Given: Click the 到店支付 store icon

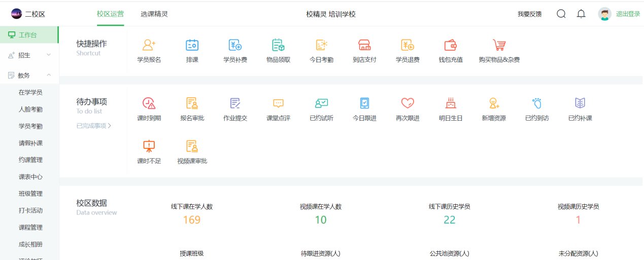Looking at the screenshot, I should 364,45.
